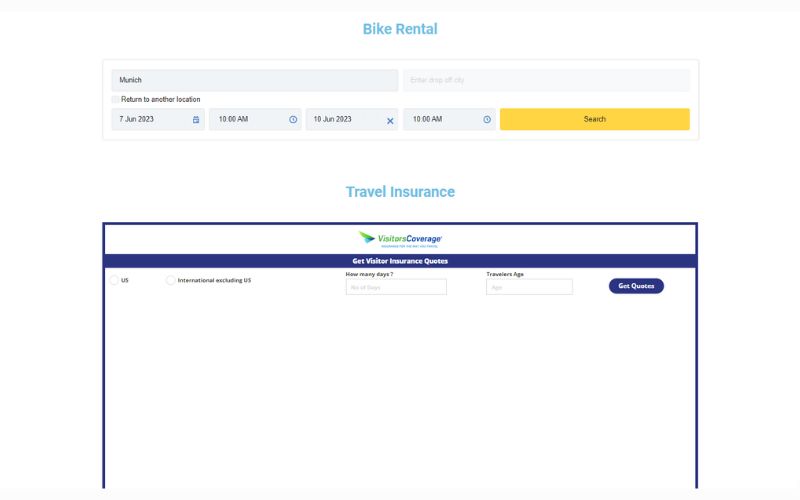Select the US radio option

[x=114, y=280]
